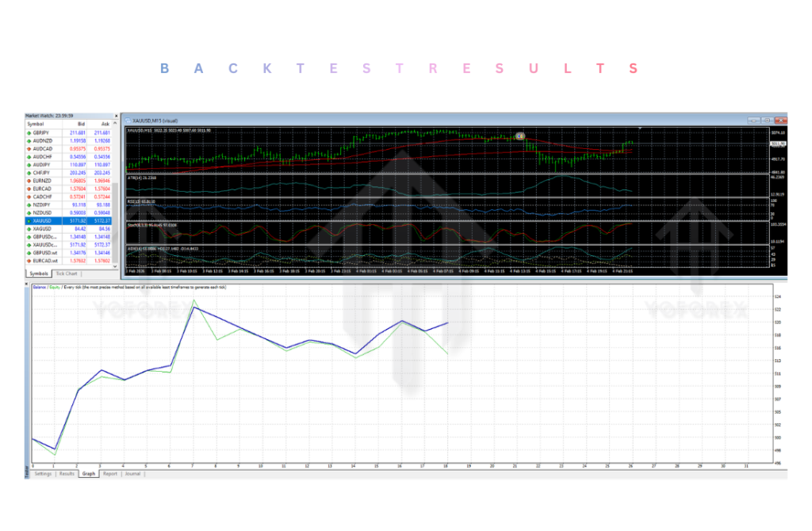Open the tester Settings tab
This screenshot has width=812, height=531.
(x=43, y=473)
